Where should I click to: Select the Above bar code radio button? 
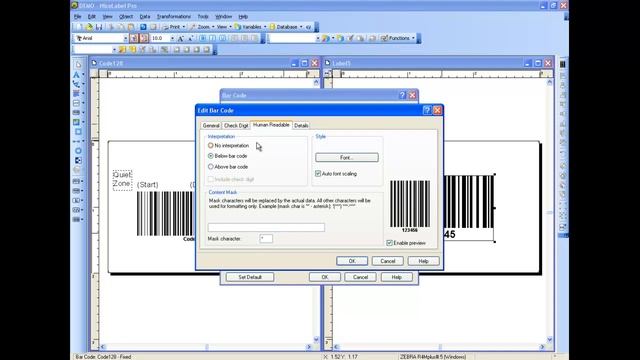pyautogui.click(x=211, y=167)
